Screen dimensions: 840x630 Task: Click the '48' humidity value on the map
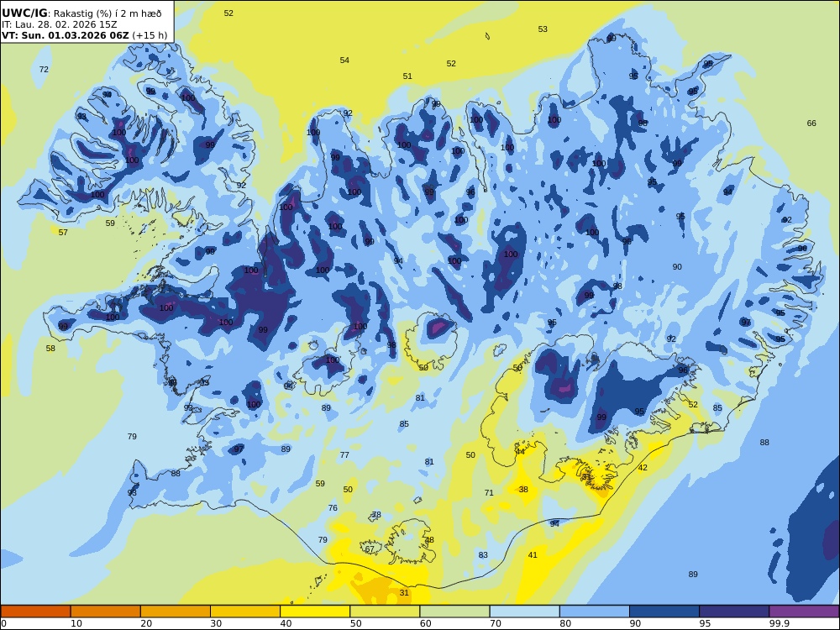point(429,540)
